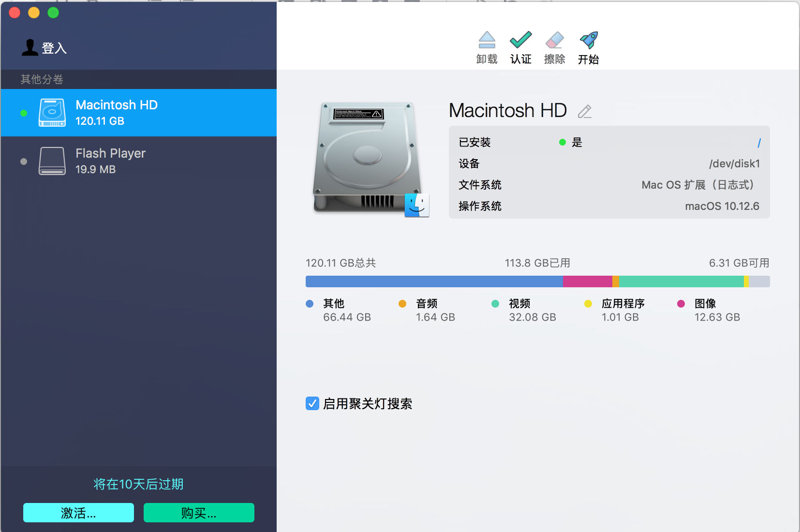The height and width of the screenshot is (532, 800).
Task: Click the 113.8 GB已用 label
Action: tap(537, 263)
